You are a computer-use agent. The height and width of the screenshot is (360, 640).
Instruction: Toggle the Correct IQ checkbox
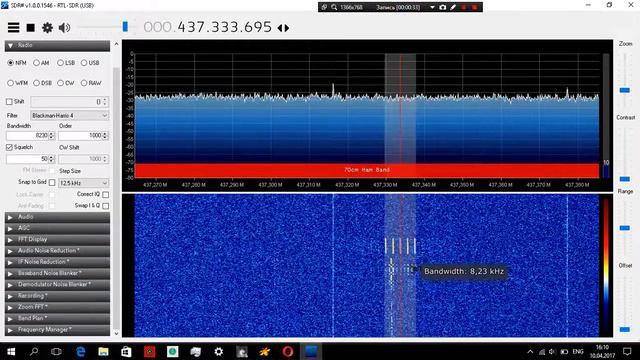(x=106, y=194)
